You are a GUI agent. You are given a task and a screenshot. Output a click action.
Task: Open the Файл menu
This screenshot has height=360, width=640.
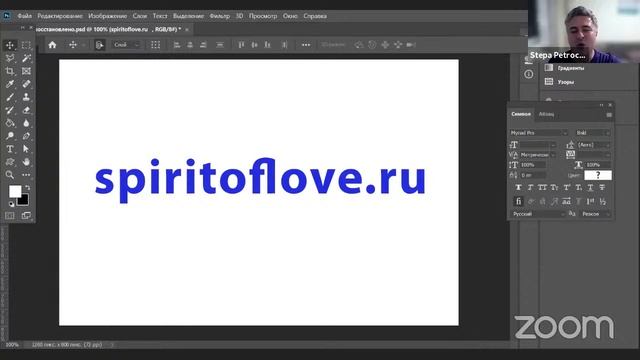[24, 16]
